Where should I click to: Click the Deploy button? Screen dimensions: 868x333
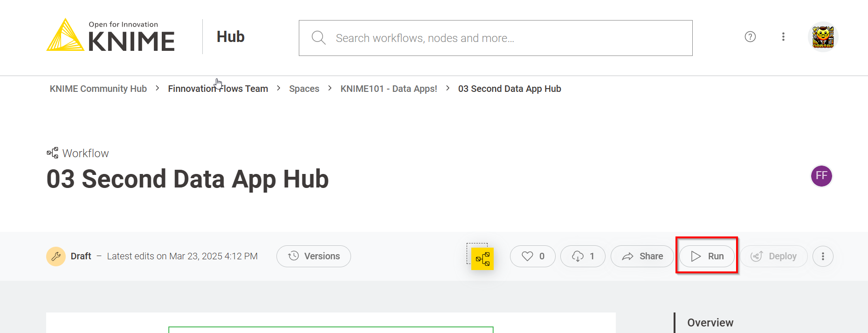click(x=774, y=256)
